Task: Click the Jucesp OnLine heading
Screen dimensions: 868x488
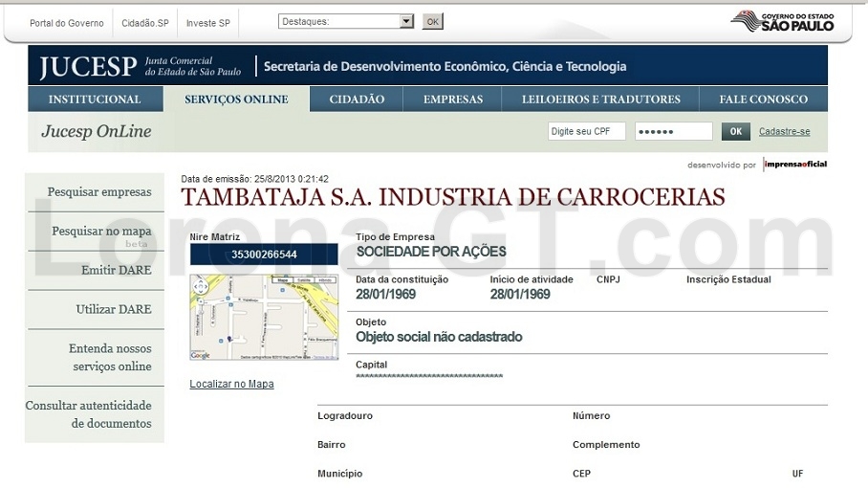Action: tap(97, 131)
